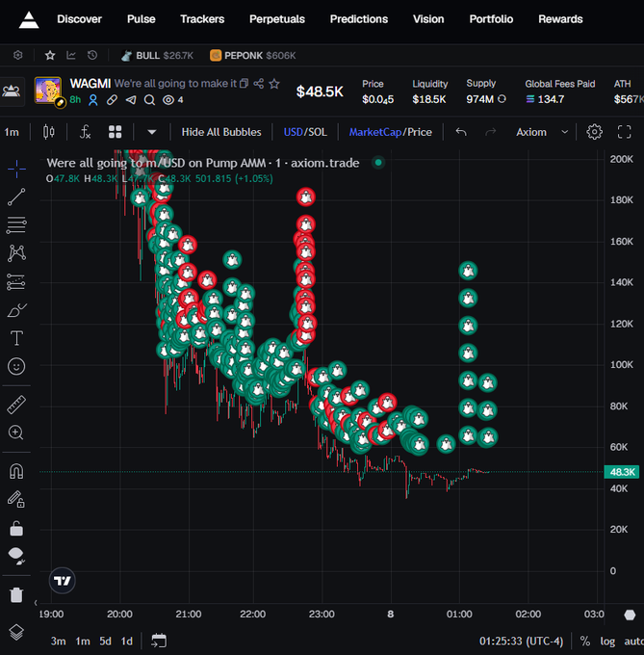Open the 1m interval selector
This screenshot has width=644, height=655.
point(12,132)
